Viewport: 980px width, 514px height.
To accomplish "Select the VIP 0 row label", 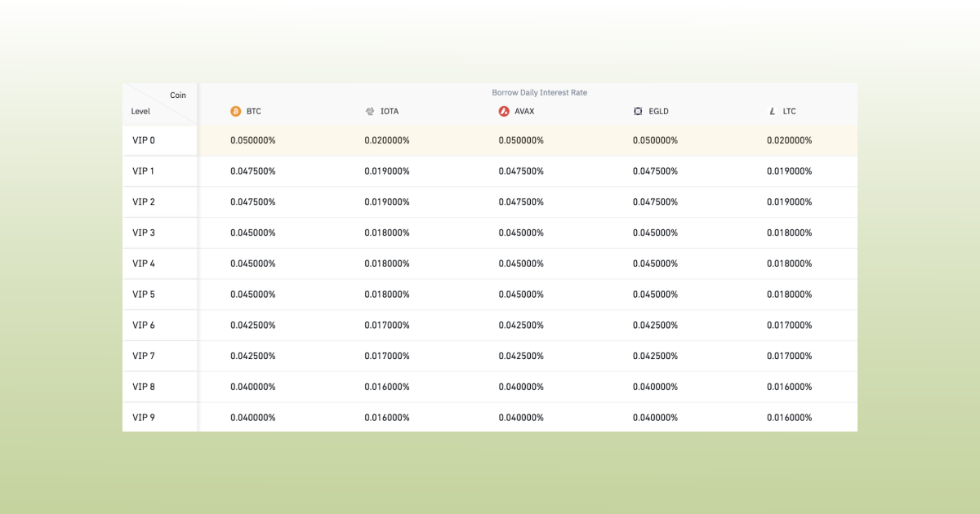I will [144, 140].
